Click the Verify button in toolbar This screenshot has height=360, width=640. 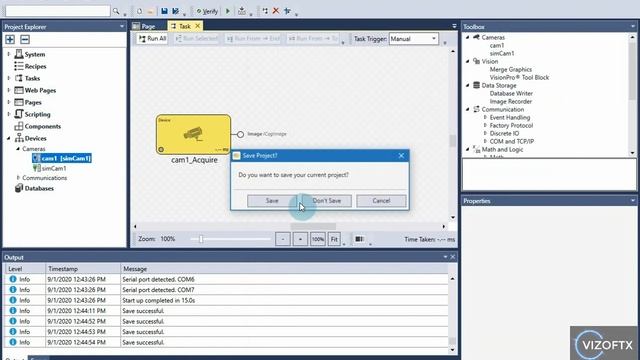point(207,11)
